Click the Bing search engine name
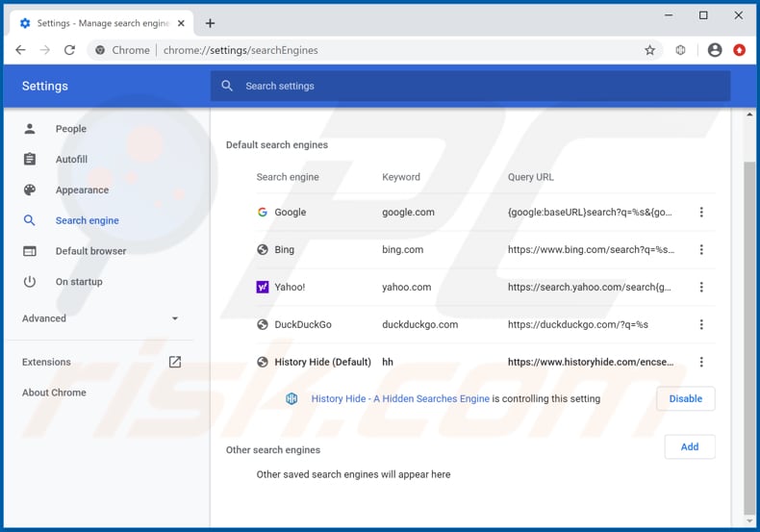Viewport: 760px width, 532px height. point(284,249)
